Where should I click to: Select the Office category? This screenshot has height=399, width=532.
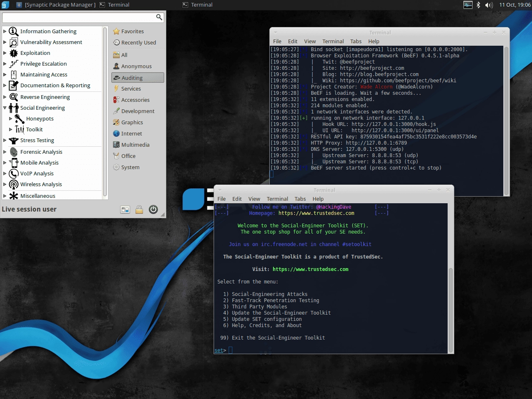(x=138, y=156)
